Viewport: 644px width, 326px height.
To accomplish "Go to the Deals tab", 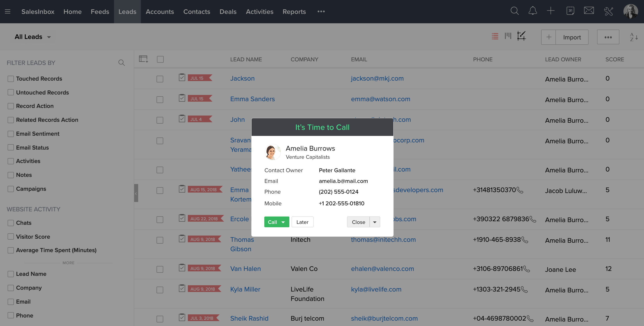I will click(x=228, y=11).
